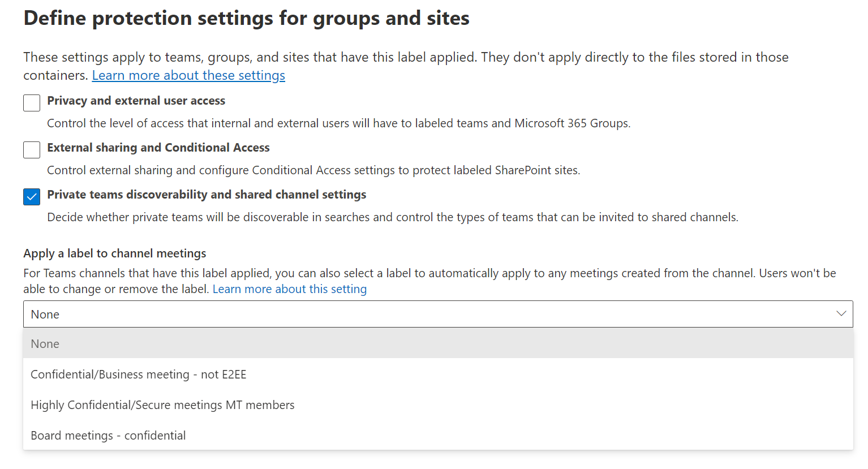Follow the 'Learn more about this setting' link

point(289,289)
